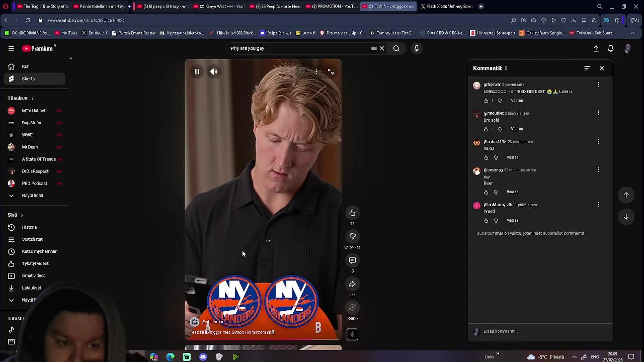
Task: Click the 'Lisää kommentti' comment field
Action: pos(543,331)
